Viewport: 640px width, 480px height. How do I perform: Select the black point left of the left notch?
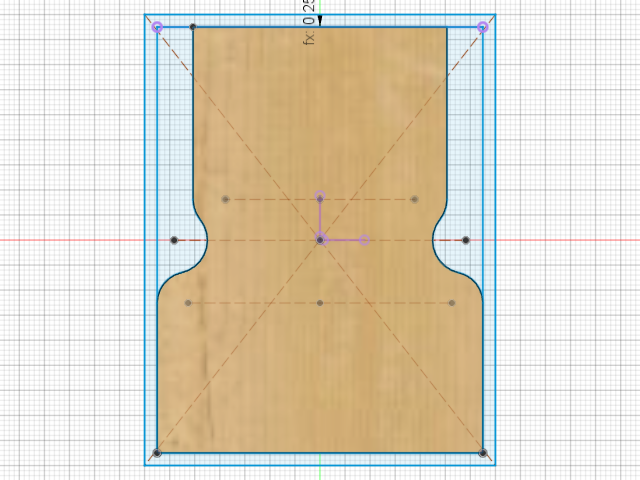tap(174, 240)
